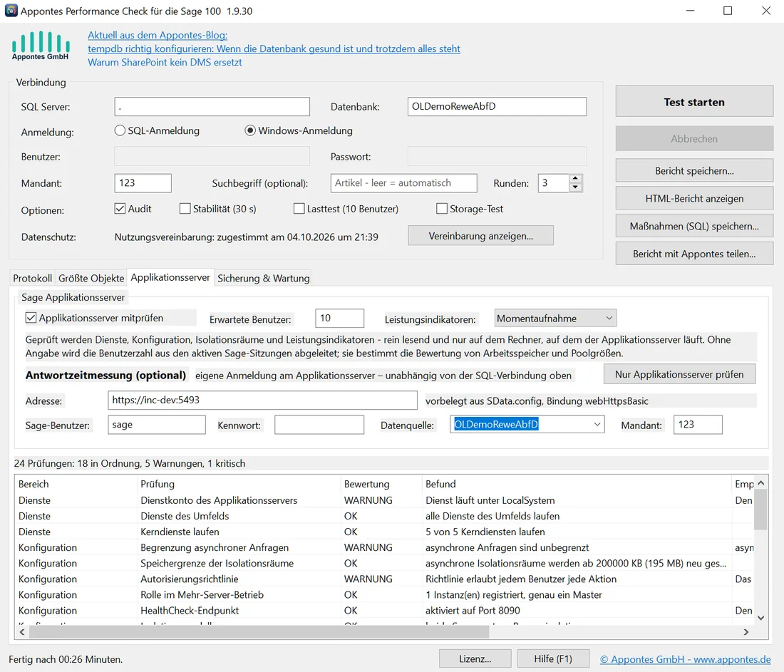Click the vertical scrollbar thumb of results
Image resolution: width=784 pixels, height=672 pixels.
(x=761, y=509)
